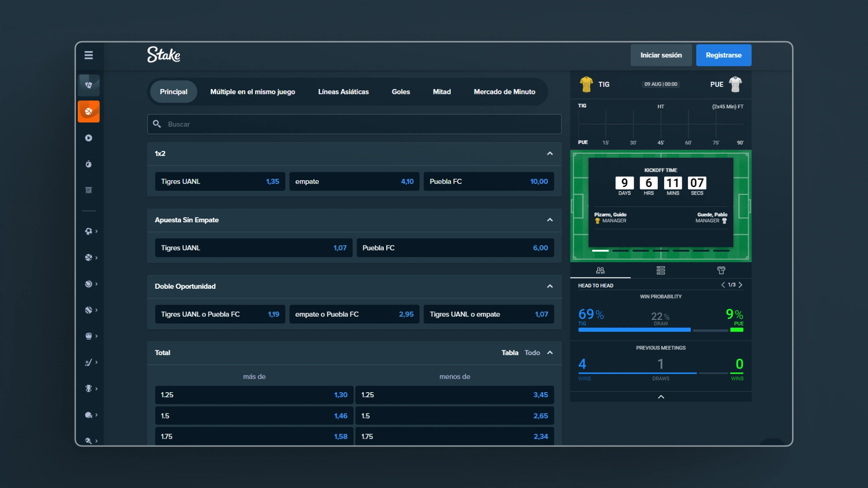Viewport: 868px width, 488px height.
Task: Pick Tigres UANL o Puebla FC 1,19
Action: click(x=220, y=314)
